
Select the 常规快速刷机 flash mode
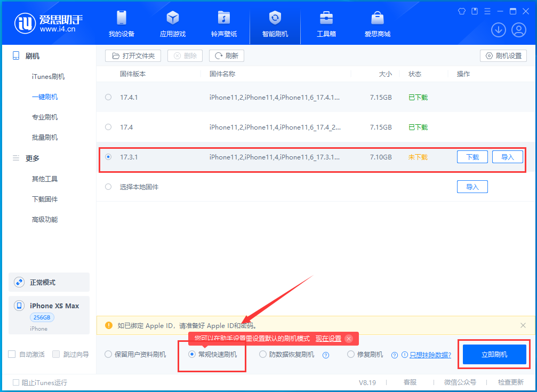pos(192,354)
